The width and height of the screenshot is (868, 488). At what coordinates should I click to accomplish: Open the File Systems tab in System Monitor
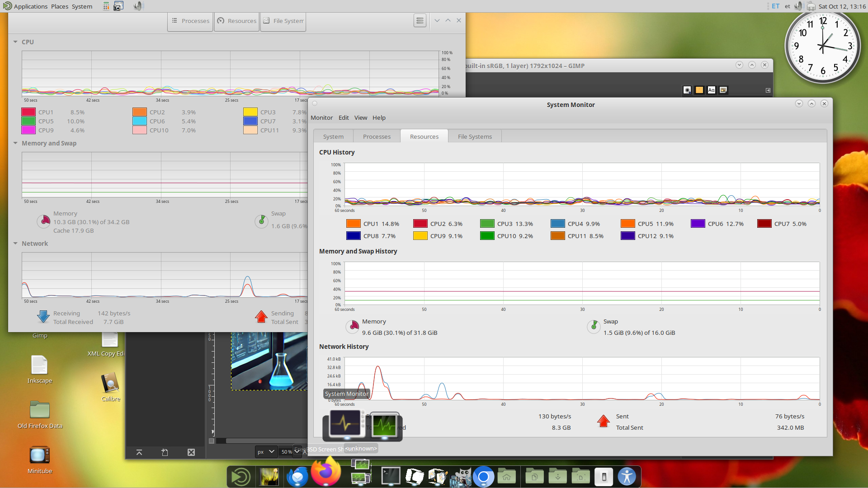point(475,136)
